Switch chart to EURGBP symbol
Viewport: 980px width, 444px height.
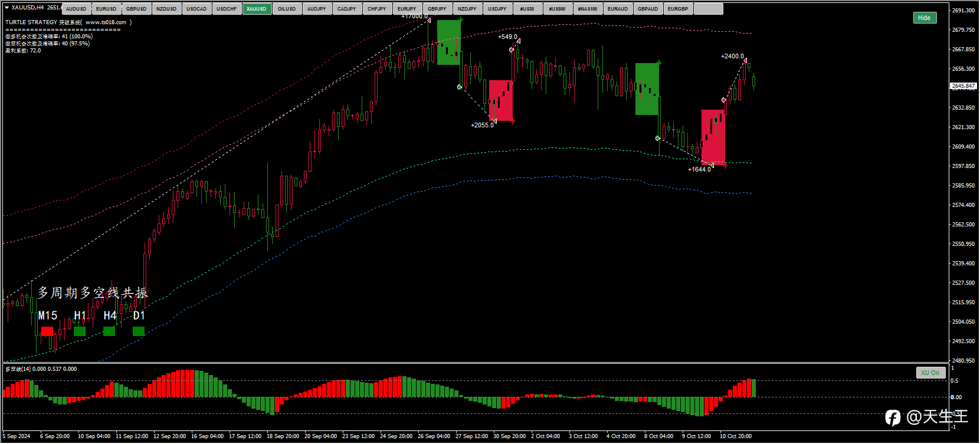point(678,9)
